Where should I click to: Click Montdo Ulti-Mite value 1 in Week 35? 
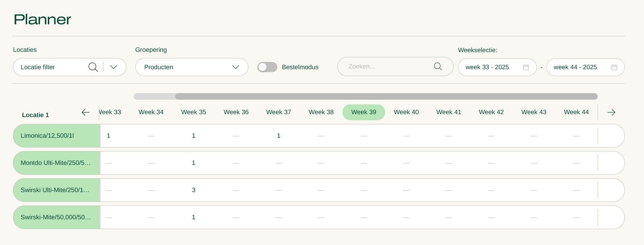point(194,163)
